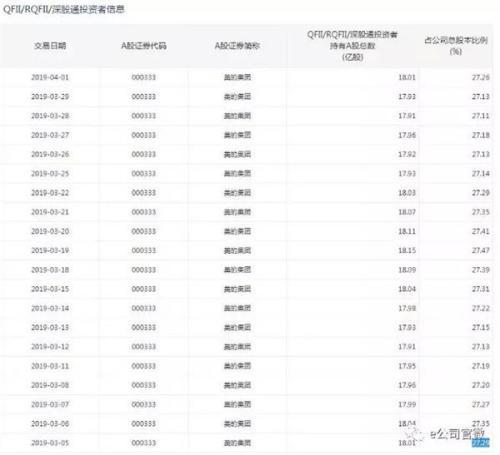Click the A股证券简称 column header

coord(237,46)
